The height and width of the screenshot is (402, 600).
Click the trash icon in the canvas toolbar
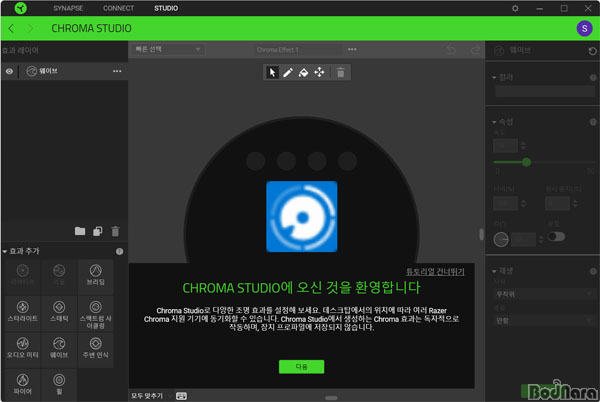coord(341,72)
